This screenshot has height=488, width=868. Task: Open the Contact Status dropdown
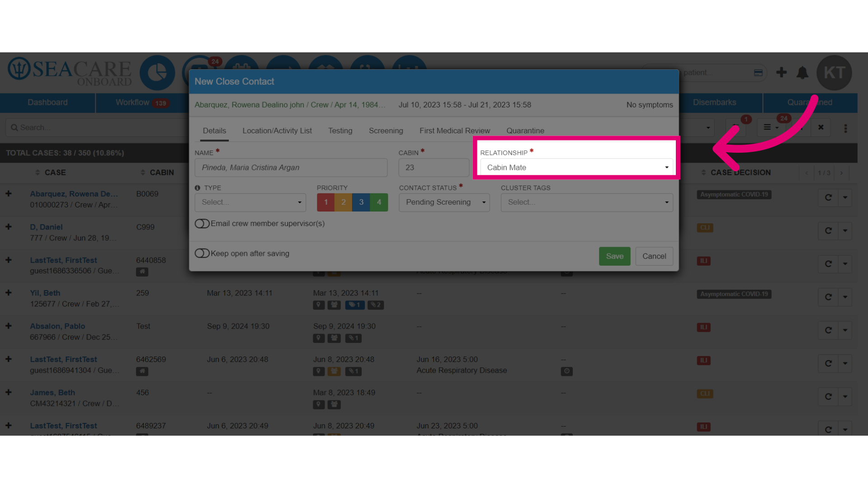click(444, 202)
